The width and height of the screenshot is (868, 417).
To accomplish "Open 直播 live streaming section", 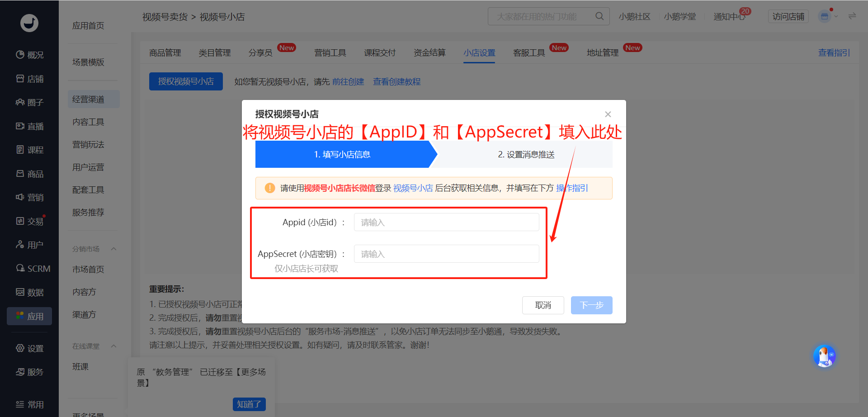I will tap(29, 126).
